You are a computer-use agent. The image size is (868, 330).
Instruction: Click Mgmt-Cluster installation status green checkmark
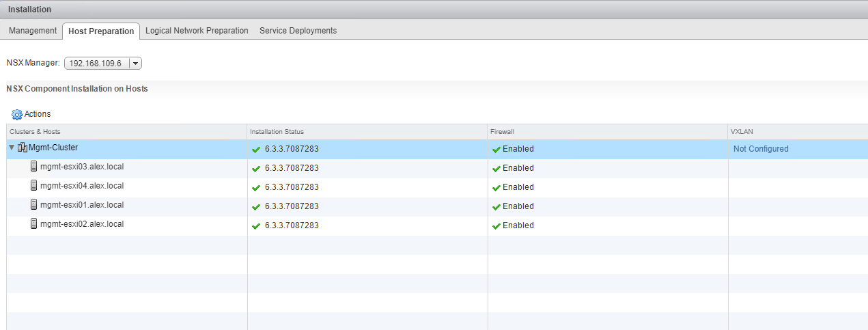(x=256, y=150)
